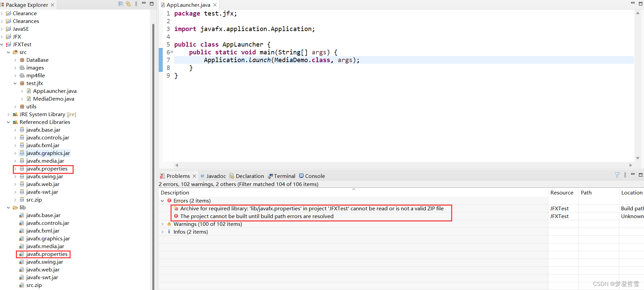Click the AppLauncher.java file icon in tree
644x290 pixels.
coord(29,91)
